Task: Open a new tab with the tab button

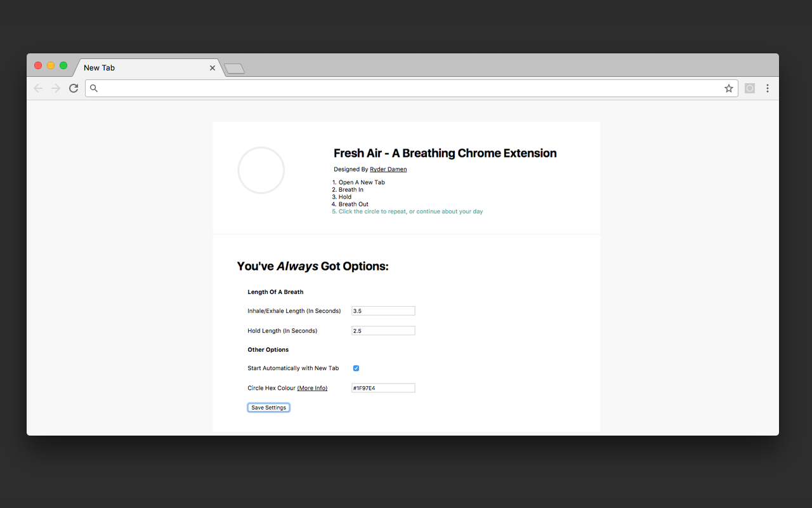Action: (x=235, y=69)
